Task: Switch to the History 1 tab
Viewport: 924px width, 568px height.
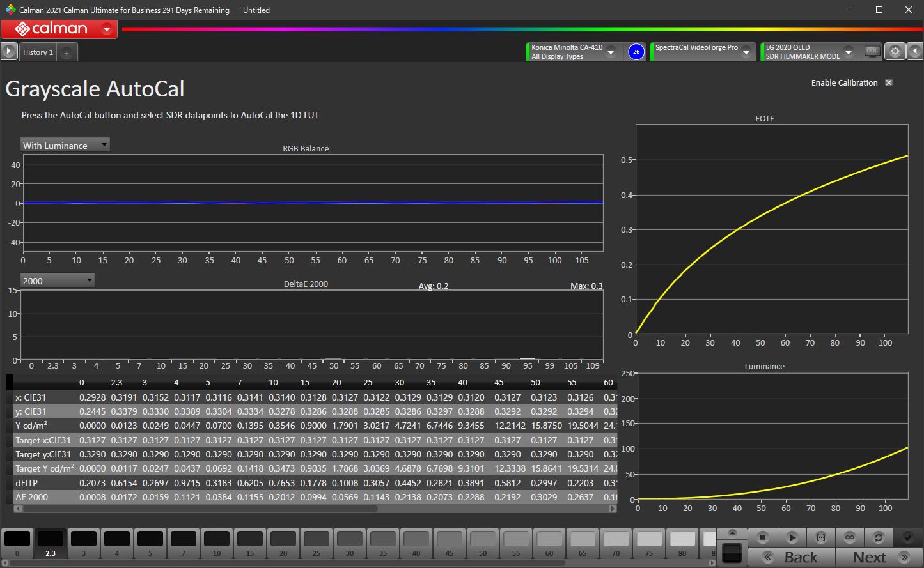Action: click(x=38, y=52)
